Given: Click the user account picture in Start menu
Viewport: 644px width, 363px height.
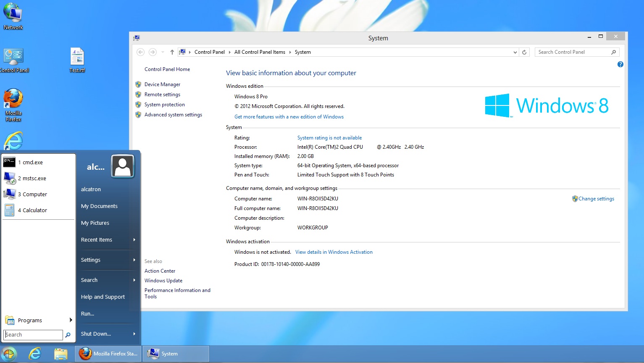Looking at the screenshot, I should 123,166.
